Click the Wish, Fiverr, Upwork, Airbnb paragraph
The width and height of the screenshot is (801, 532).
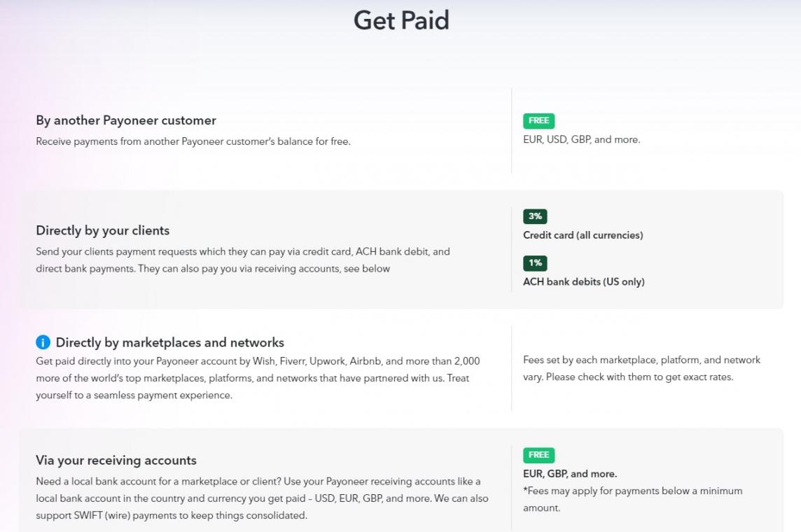(257, 378)
